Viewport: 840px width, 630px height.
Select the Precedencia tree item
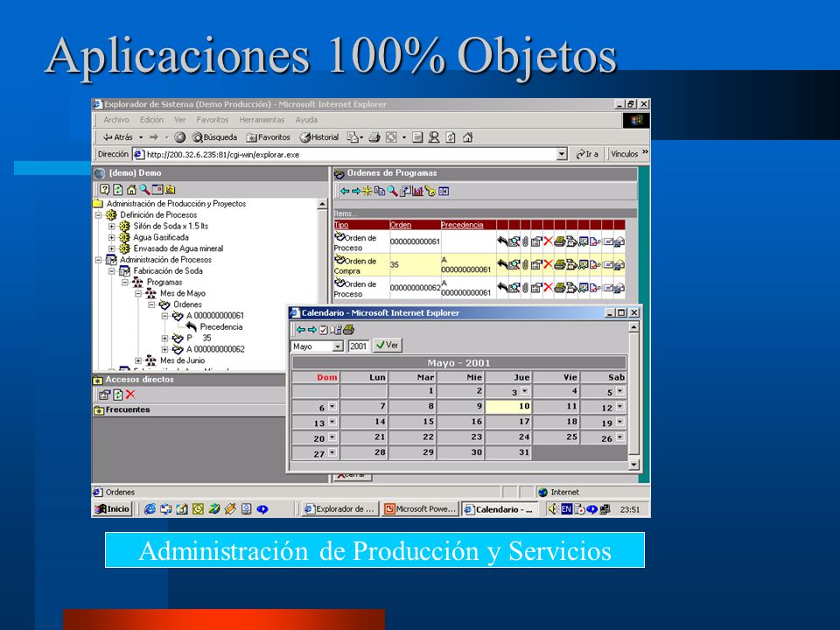coord(220,326)
